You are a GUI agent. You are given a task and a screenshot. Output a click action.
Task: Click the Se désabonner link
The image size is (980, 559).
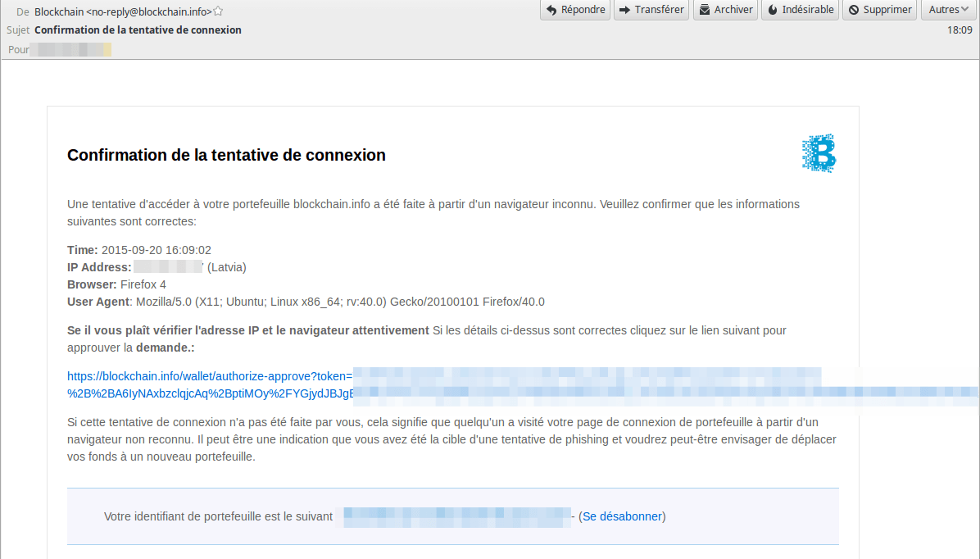622,516
